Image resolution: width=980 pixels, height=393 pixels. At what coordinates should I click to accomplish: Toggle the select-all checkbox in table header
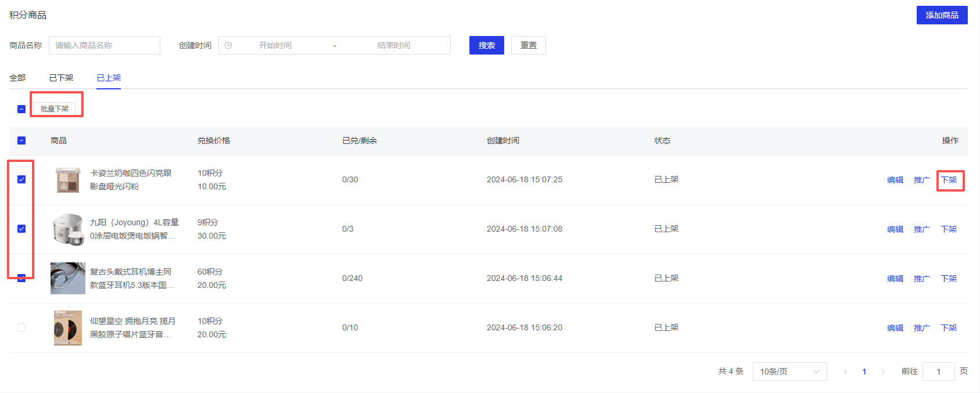pos(21,140)
